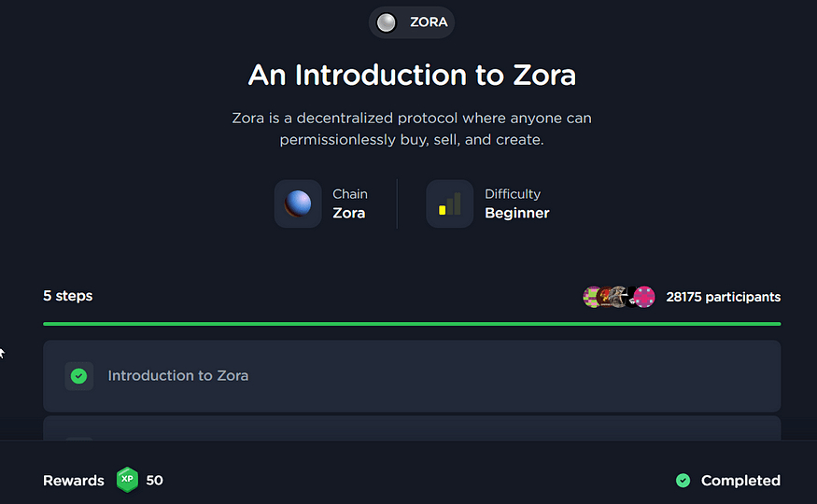
Task: Click the Beginner difficulty label
Action: pyautogui.click(x=516, y=213)
